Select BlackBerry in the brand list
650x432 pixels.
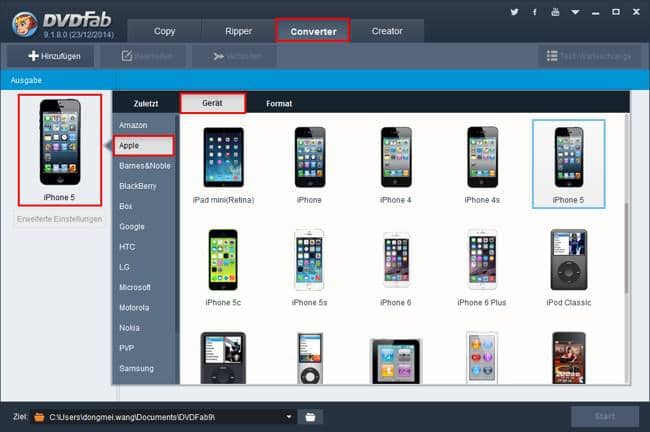point(144,186)
